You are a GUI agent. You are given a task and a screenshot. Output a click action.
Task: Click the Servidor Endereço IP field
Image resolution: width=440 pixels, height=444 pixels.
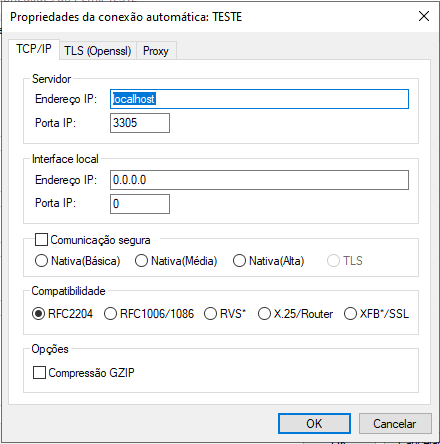(259, 99)
